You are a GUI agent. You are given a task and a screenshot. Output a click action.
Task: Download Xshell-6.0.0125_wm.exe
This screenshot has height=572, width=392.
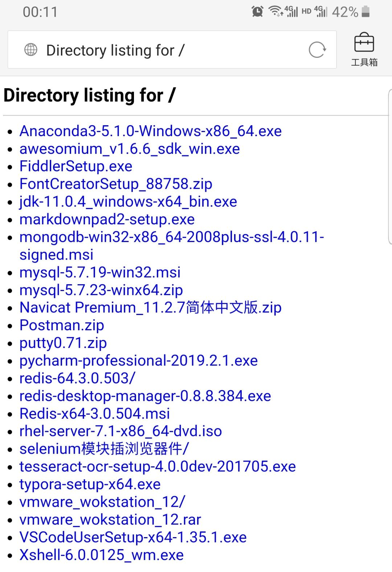102,555
